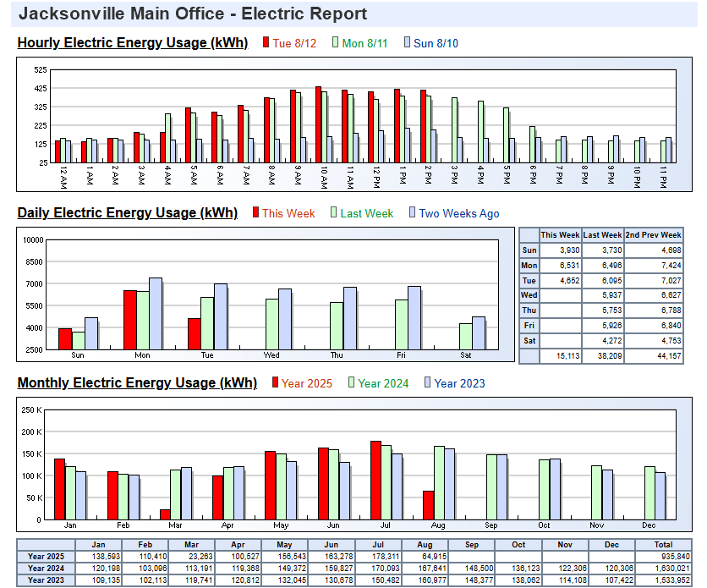This screenshot has height=588, width=707.
Task: Open the Monthly Electric Energy Usage heading link
Action: tap(137, 383)
